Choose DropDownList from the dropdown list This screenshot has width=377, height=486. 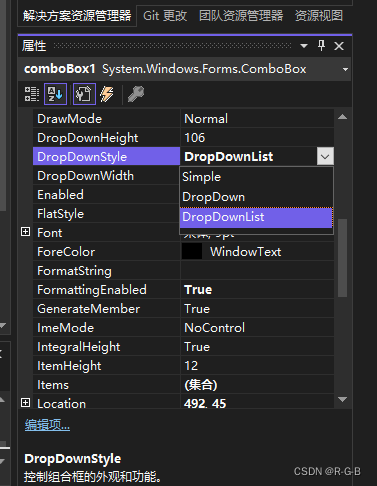256,217
